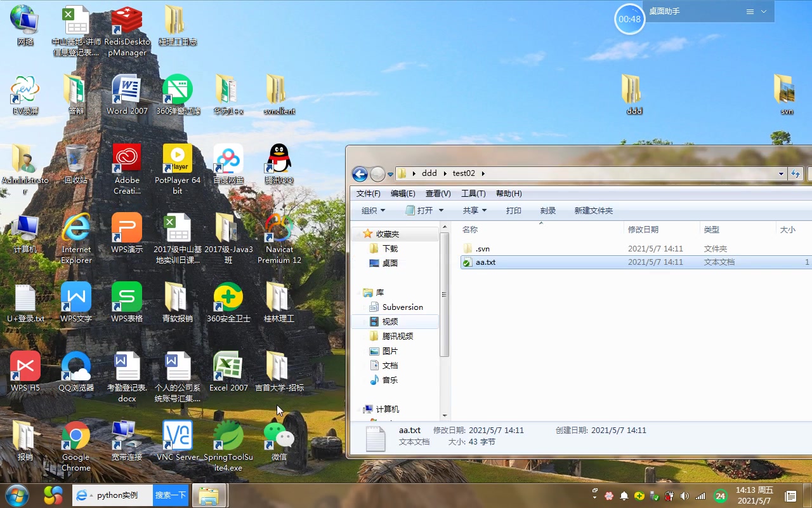The height and width of the screenshot is (508, 812).
Task: Select Subversion library in navigation pane
Action: click(402, 307)
